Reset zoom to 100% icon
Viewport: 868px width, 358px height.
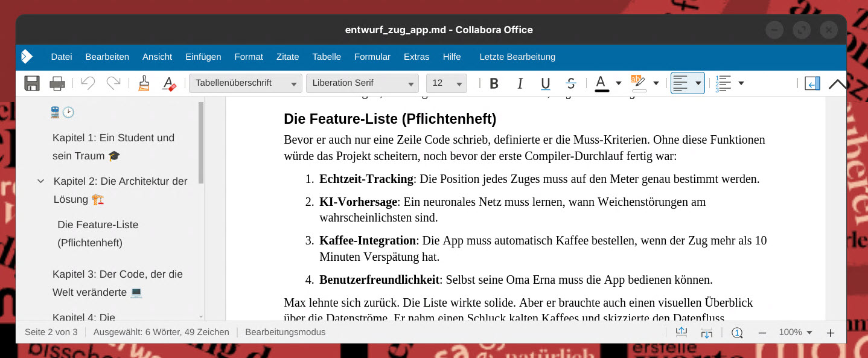[737, 333]
